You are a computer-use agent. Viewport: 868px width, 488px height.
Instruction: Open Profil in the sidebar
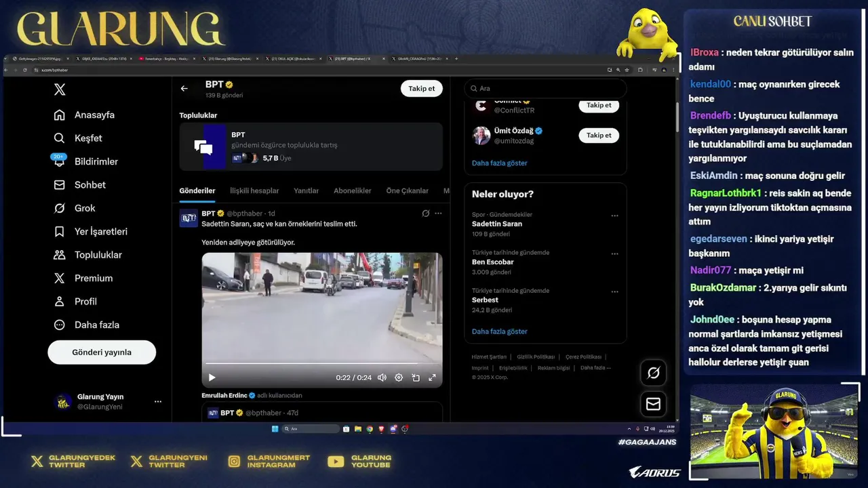point(76,302)
